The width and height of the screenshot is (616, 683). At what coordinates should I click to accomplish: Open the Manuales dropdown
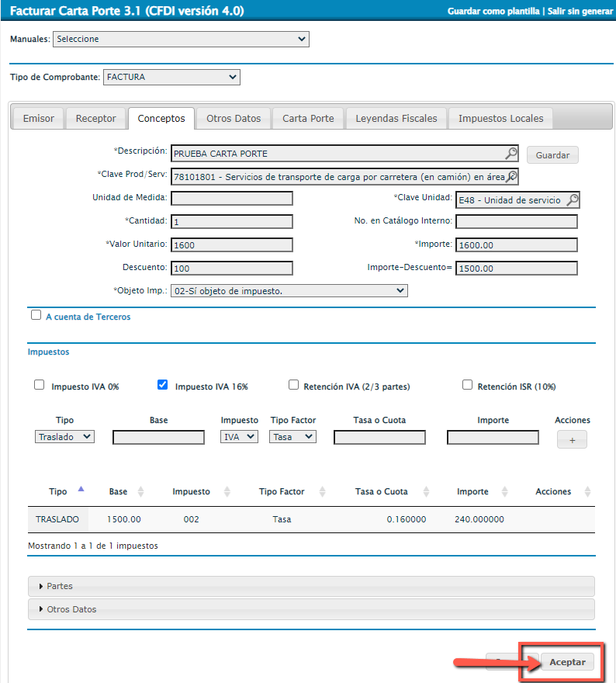pyautogui.click(x=181, y=40)
